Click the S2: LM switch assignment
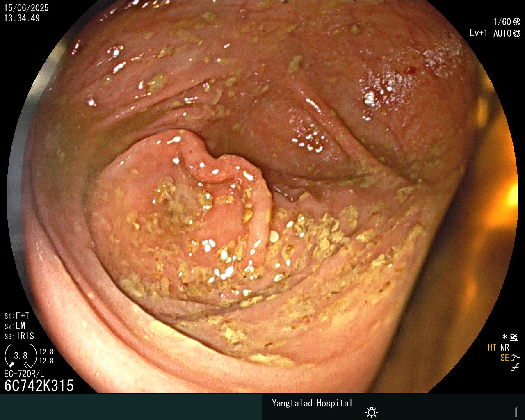 point(15,326)
